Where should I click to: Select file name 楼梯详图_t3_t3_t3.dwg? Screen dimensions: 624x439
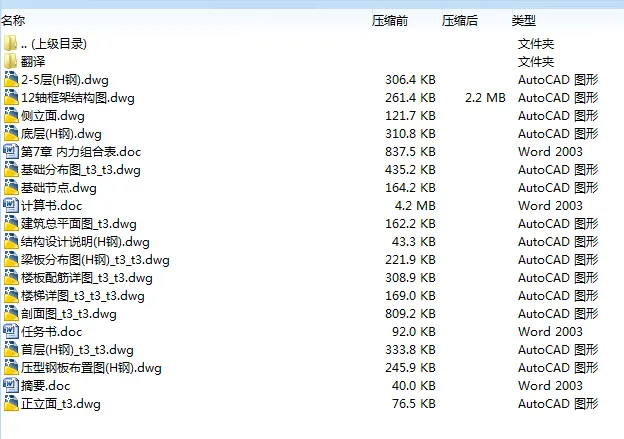[82, 296]
